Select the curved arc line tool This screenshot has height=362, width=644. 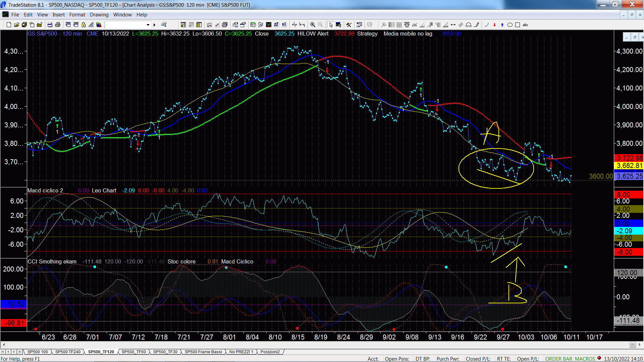click(x=486, y=25)
